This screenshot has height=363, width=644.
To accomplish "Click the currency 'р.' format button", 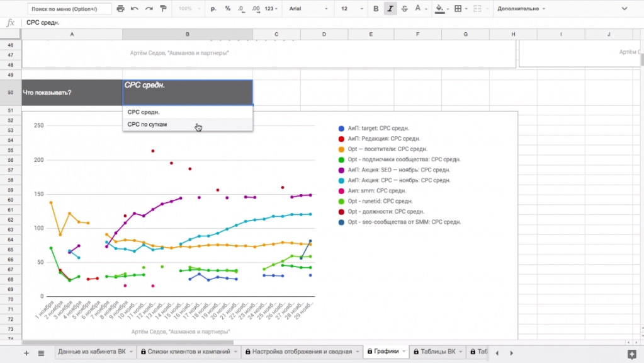I will coord(213,9).
